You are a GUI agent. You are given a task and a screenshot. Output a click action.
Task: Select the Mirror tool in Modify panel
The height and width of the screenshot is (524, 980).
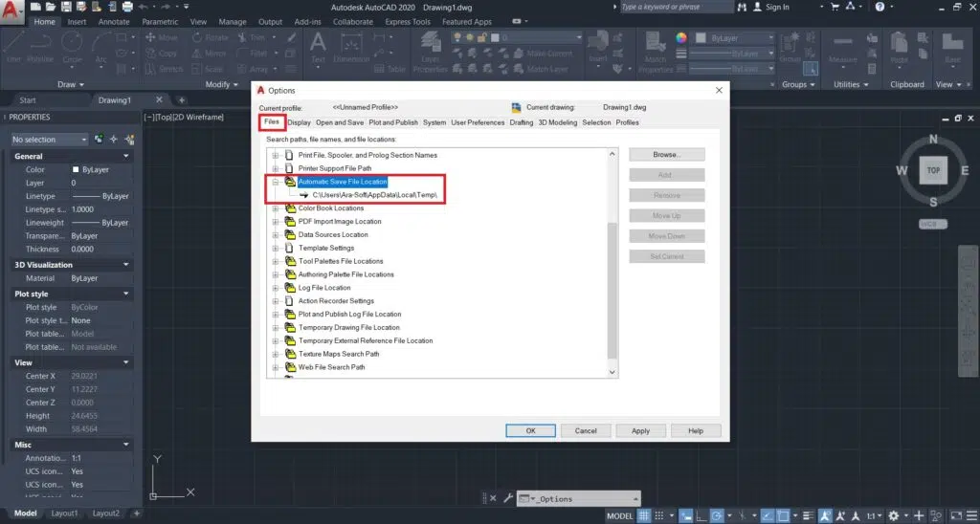(x=209, y=54)
